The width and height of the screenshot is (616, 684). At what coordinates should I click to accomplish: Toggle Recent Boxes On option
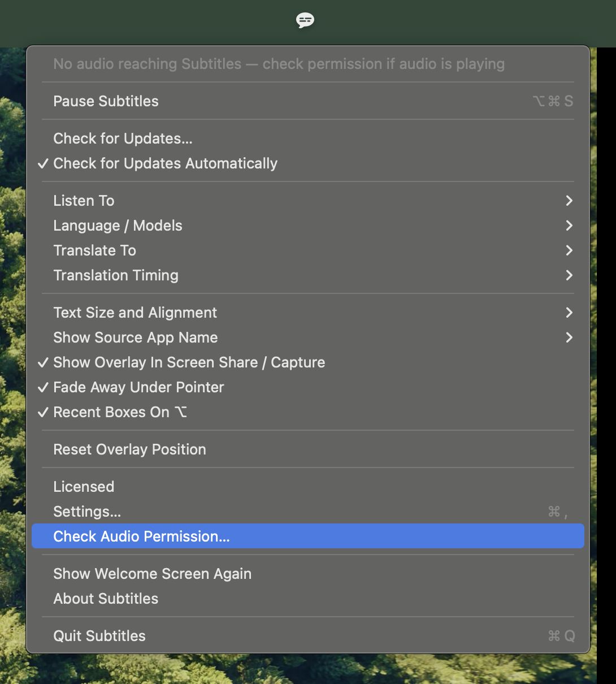[308, 412]
